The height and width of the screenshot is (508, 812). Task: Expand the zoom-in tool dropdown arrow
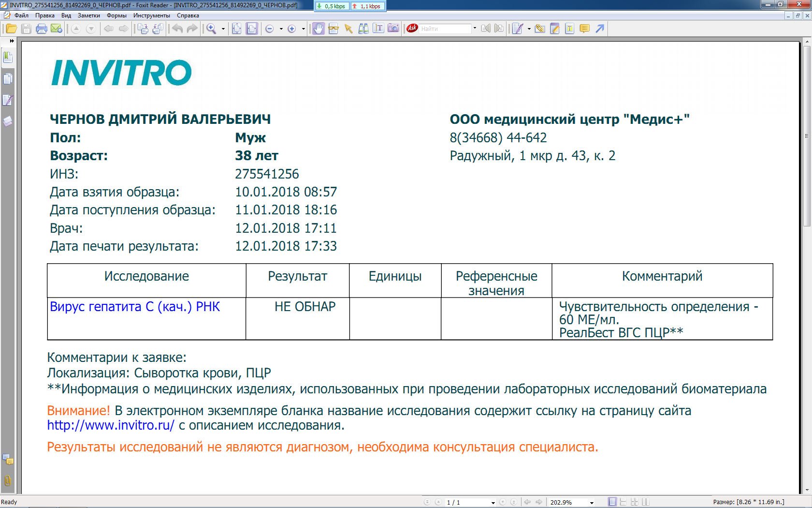point(223,29)
